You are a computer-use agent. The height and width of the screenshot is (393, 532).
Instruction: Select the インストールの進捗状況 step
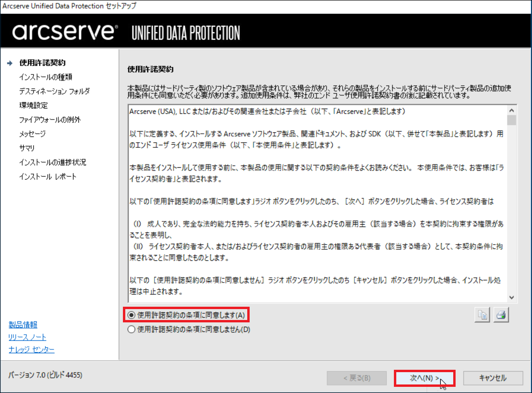(53, 162)
